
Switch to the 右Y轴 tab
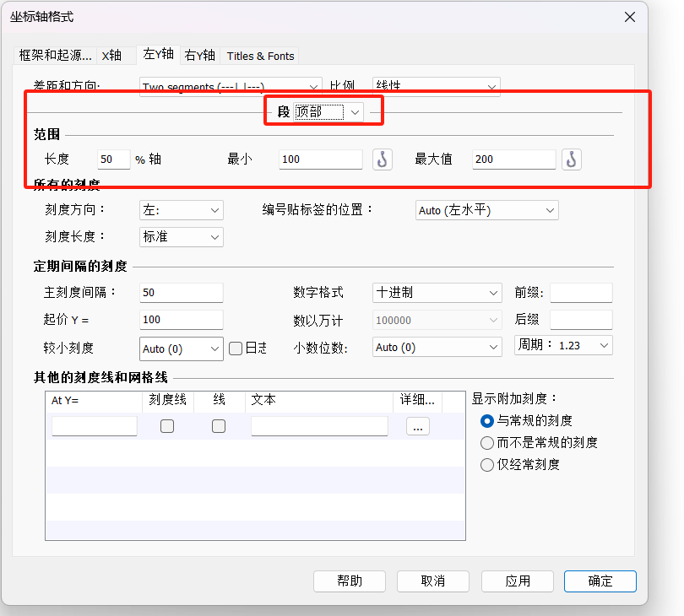tap(200, 56)
